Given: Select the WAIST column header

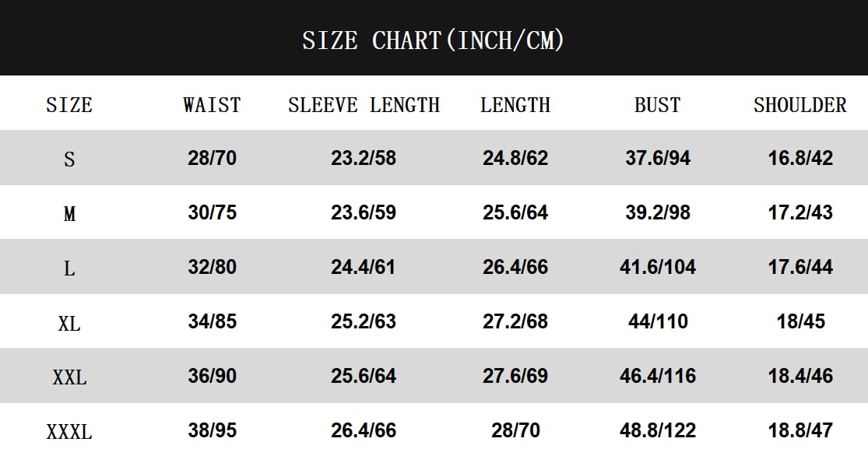Looking at the screenshot, I should tap(212, 104).
